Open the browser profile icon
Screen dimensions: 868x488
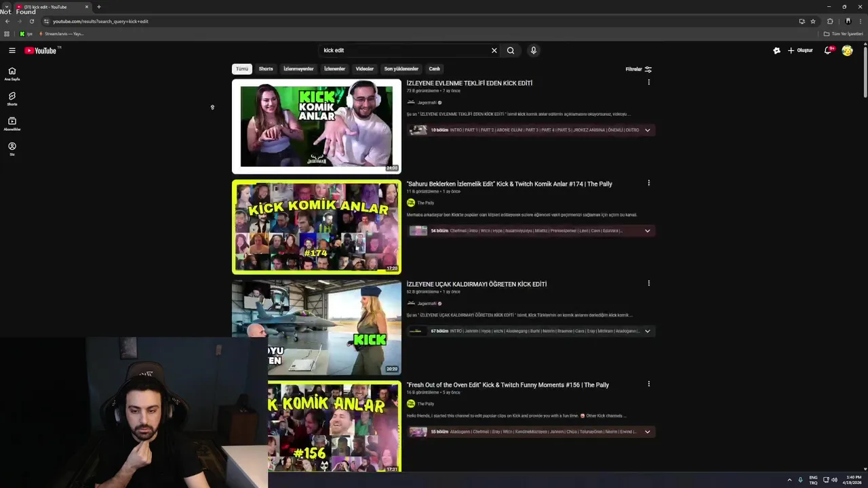[x=848, y=21]
